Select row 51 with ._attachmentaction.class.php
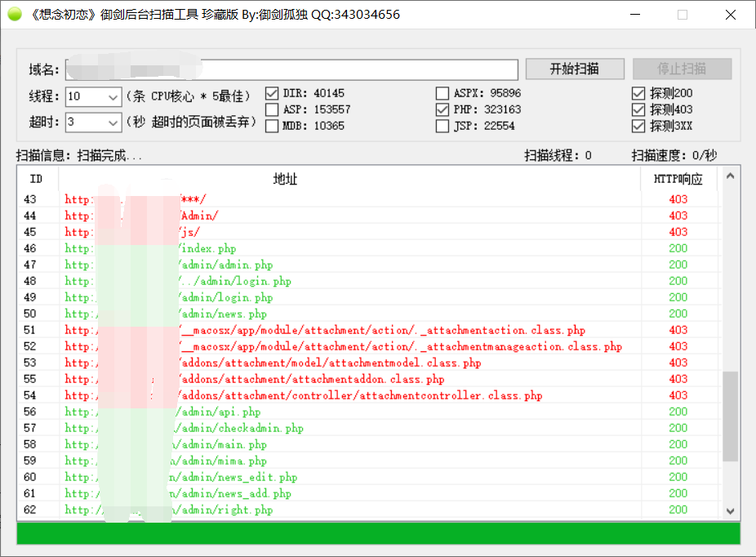756x557 pixels. click(x=369, y=330)
